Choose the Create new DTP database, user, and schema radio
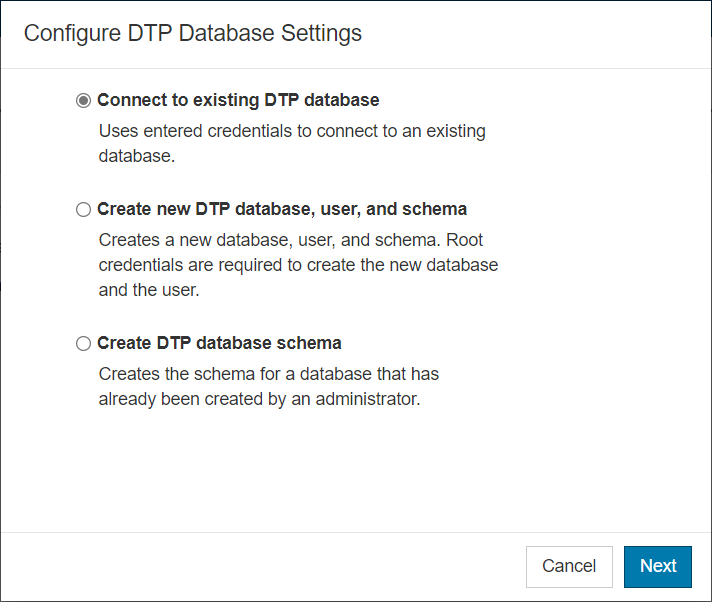 83,209
